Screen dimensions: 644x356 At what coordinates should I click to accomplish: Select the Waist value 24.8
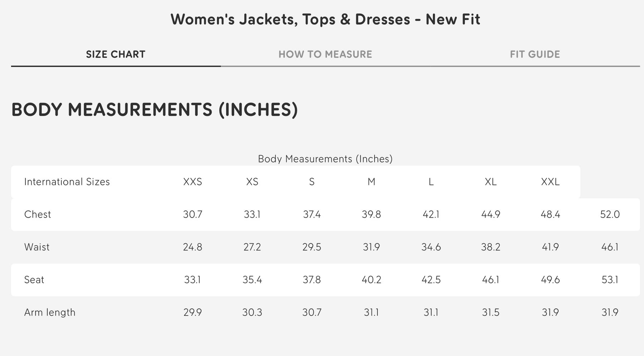[x=192, y=247]
